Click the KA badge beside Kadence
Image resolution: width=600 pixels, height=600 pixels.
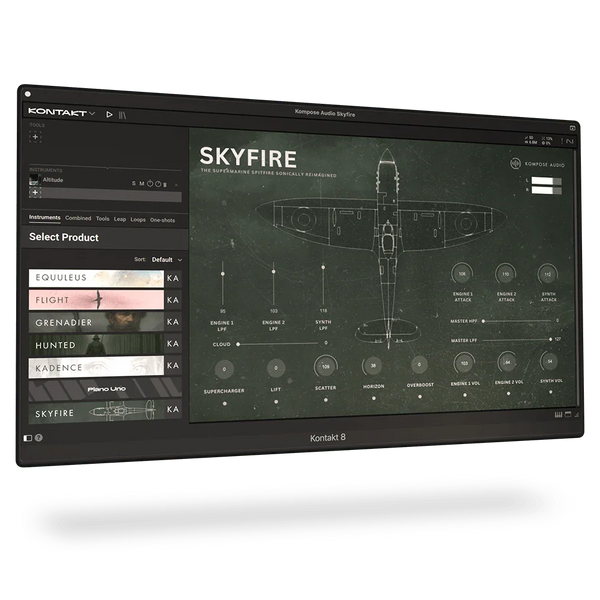click(x=173, y=365)
